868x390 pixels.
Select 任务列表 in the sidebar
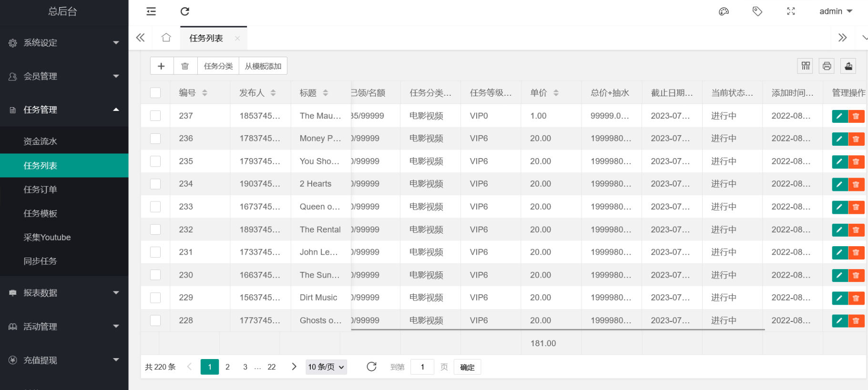pyautogui.click(x=64, y=166)
